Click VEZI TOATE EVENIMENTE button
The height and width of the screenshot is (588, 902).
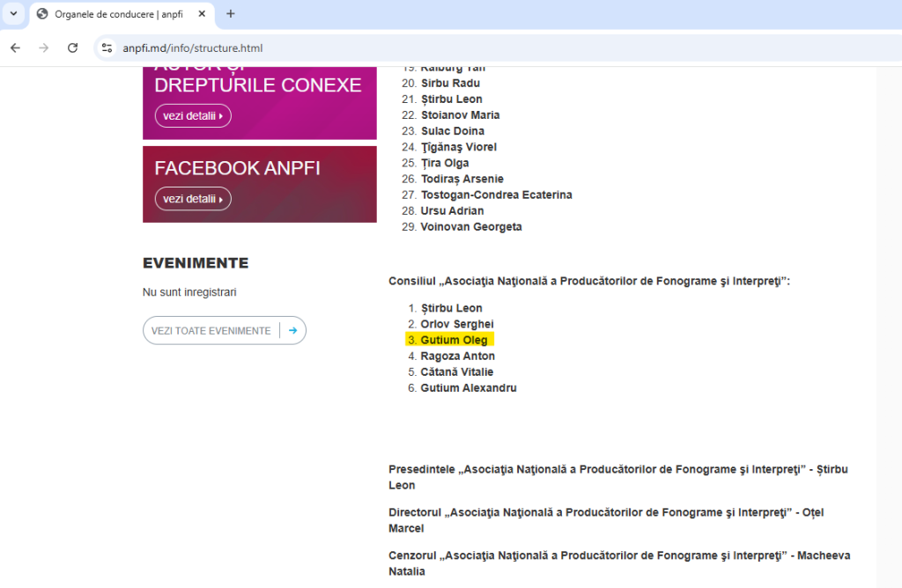211,331
